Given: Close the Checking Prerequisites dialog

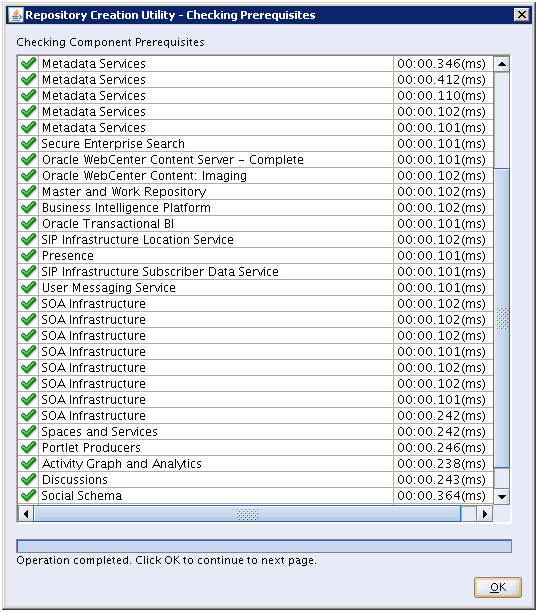Looking at the screenshot, I should (x=522, y=15).
